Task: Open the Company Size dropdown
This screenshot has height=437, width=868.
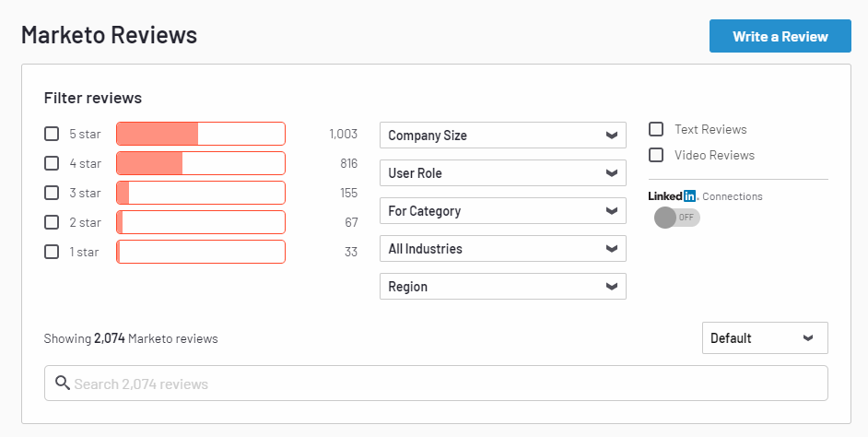Action: (x=502, y=136)
